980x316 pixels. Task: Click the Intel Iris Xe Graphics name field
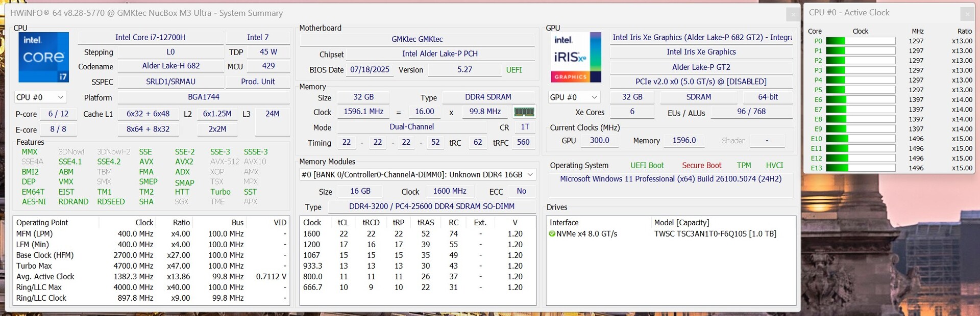[x=701, y=52]
